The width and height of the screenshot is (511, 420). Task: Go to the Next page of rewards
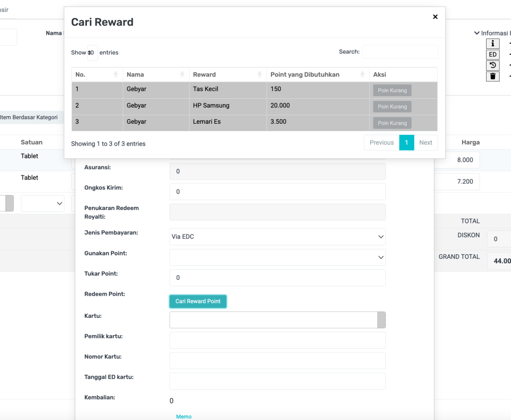pyautogui.click(x=426, y=143)
